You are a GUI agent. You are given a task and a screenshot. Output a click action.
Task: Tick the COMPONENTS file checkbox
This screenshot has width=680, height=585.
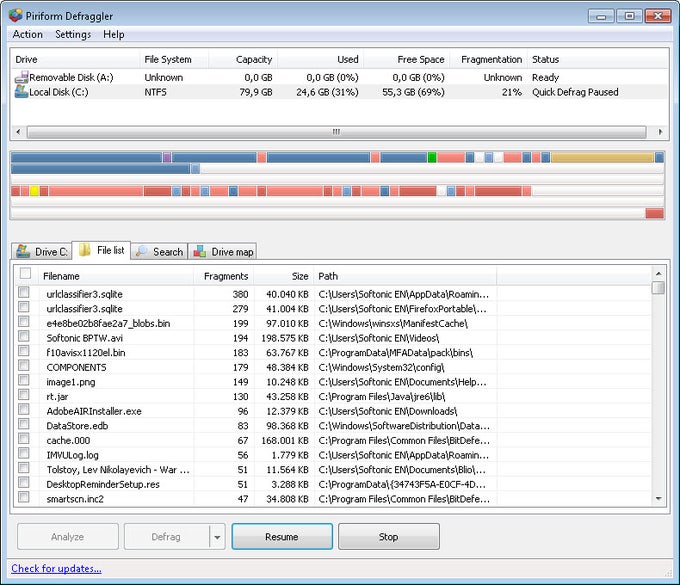point(24,365)
